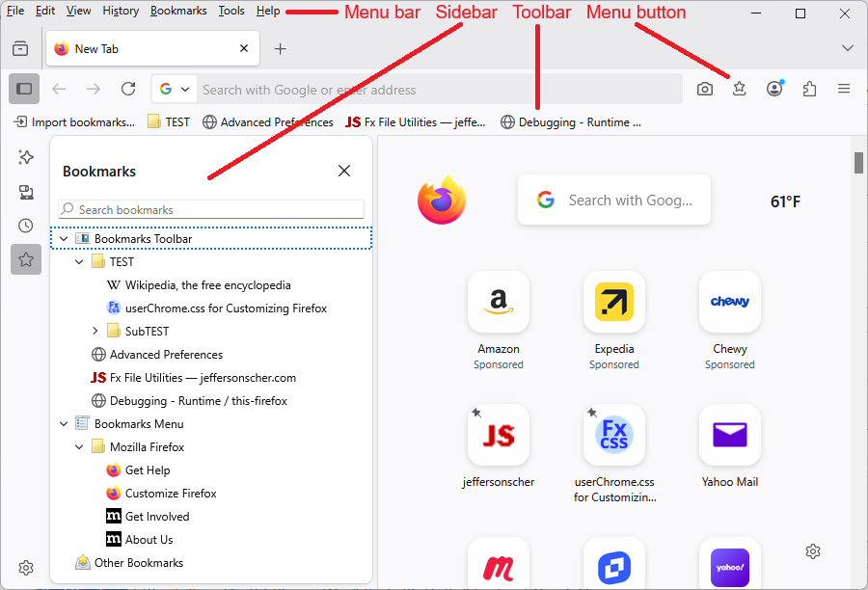868x590 pixels.
Task: Open the AI chatbot sidebar icon
Action: (26, 158)
